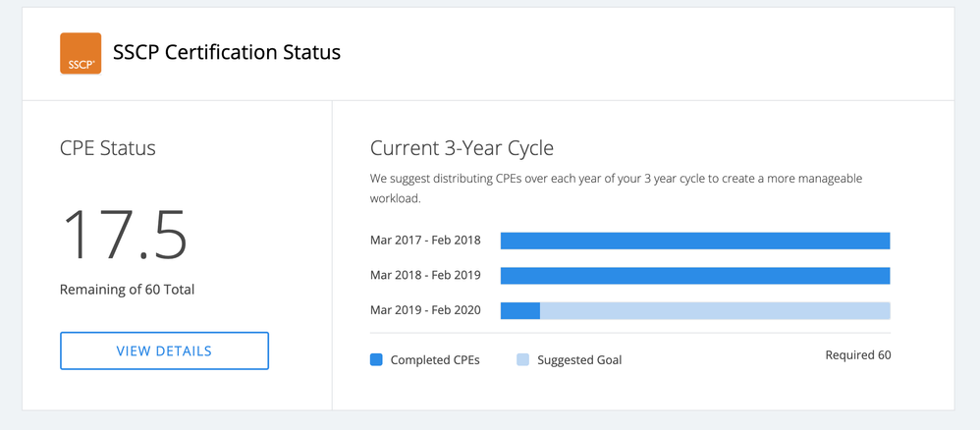Image resolution: width=980 pixels, height=430 pixels.
Task: Click the Remaining of 60 Total text
Action: (127, 290)
